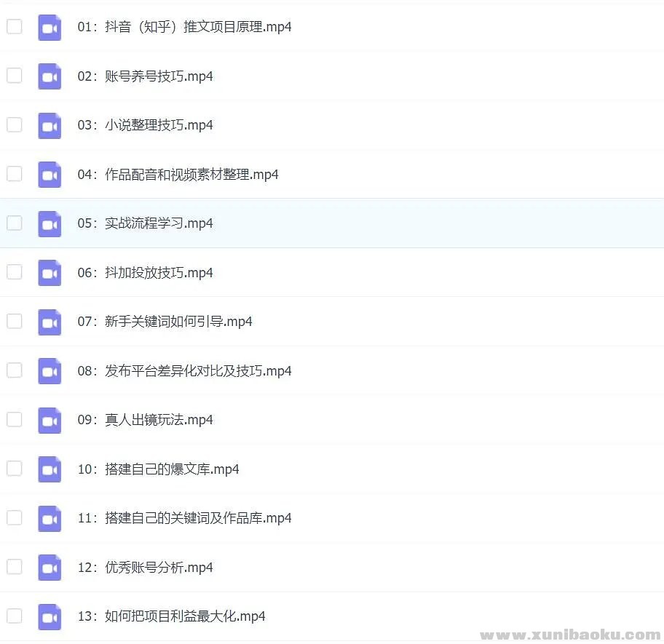664x644 pixels.
Task: Click video file icon for 04 作品配音和视频素材整理
Action: 50,175
